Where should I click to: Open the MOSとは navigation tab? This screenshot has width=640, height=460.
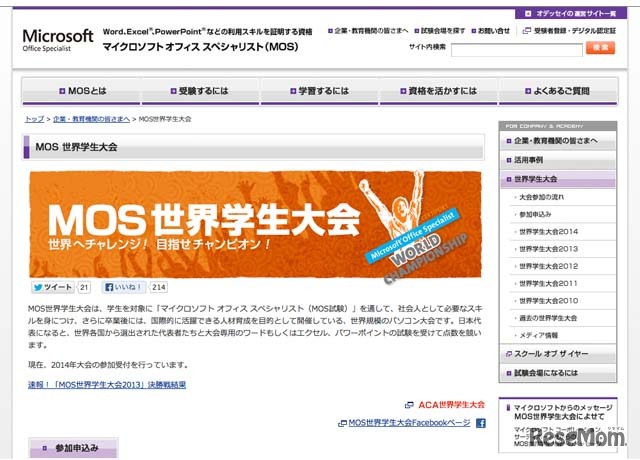point(82,91)
